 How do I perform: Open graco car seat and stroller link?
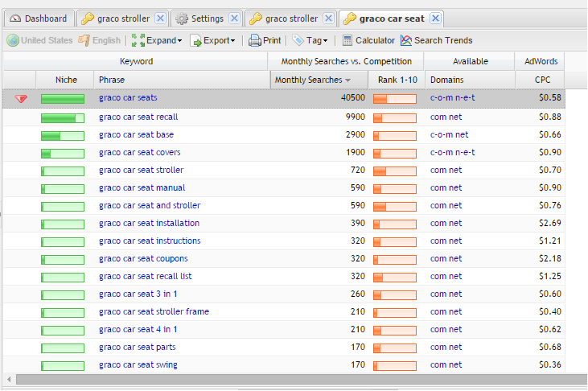point(150,206)
